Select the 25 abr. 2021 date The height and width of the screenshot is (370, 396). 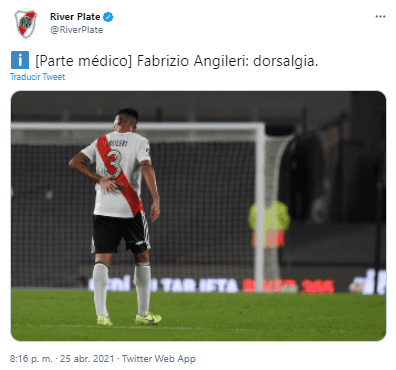coord(87,359)
